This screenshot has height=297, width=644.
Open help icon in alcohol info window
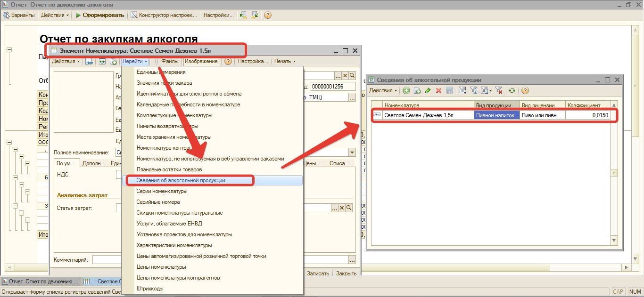tap(525, 90)
